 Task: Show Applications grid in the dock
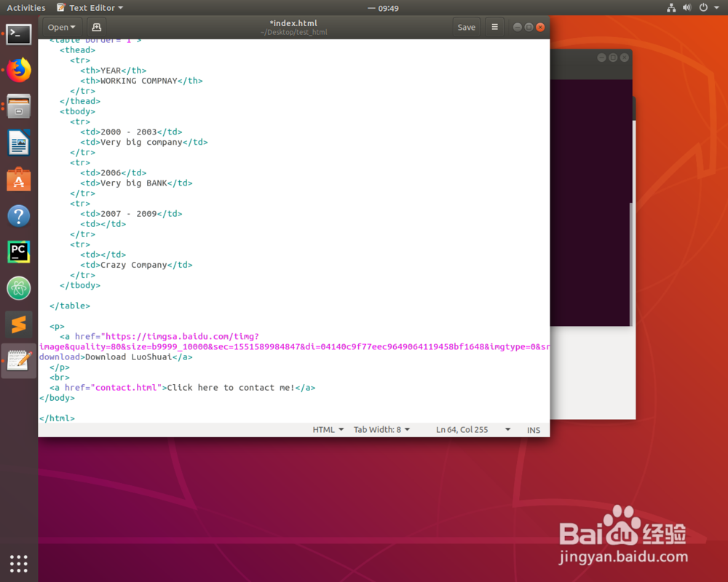[19, 563]
